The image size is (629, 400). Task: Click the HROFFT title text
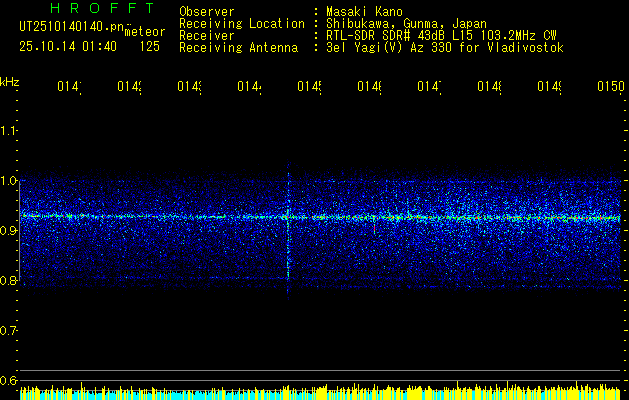tap(102, 8)
